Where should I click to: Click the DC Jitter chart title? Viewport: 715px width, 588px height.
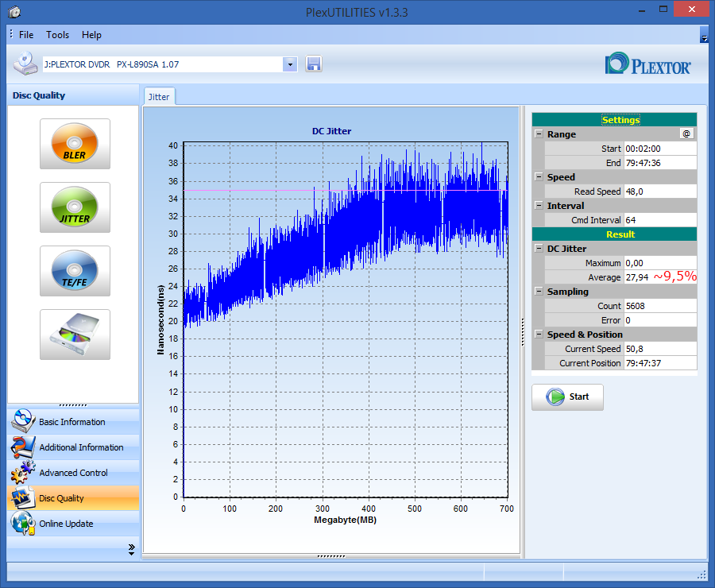[x=331, y=131]
